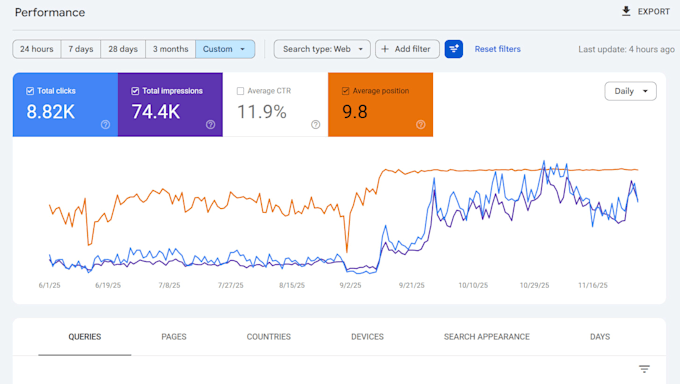Open help icon on Total clicks card

105,125
